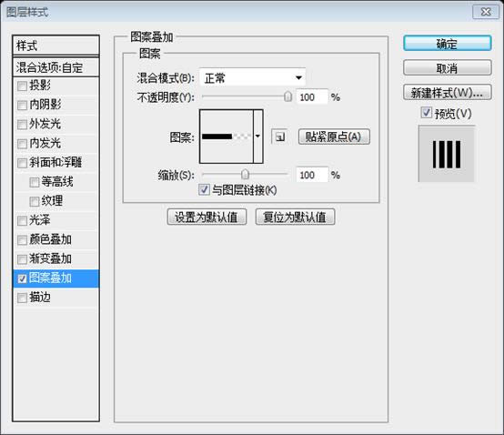504x435 pixels.
Task: Click the 不透明度 slider handle
Action: [288, 96]
